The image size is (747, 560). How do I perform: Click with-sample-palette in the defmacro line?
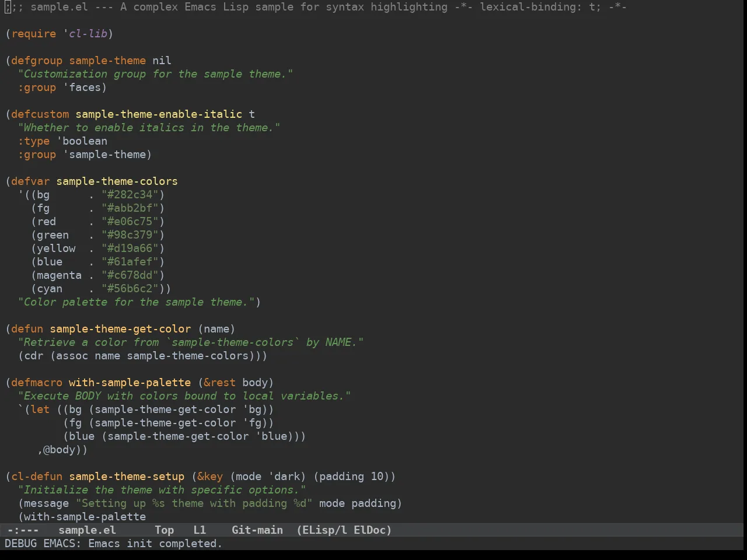pos(130,383)
